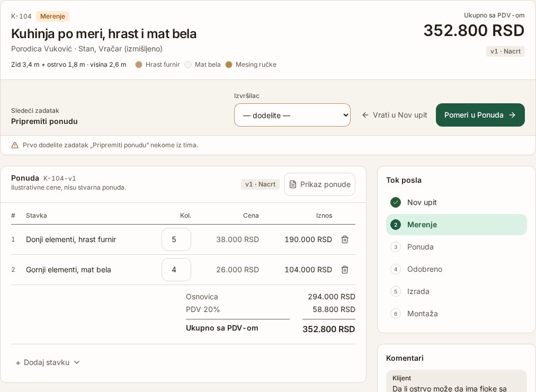Click the 104.000 RSD amount
The height and width of the screenshot is (392, 536).
click(x=308, y=270)
